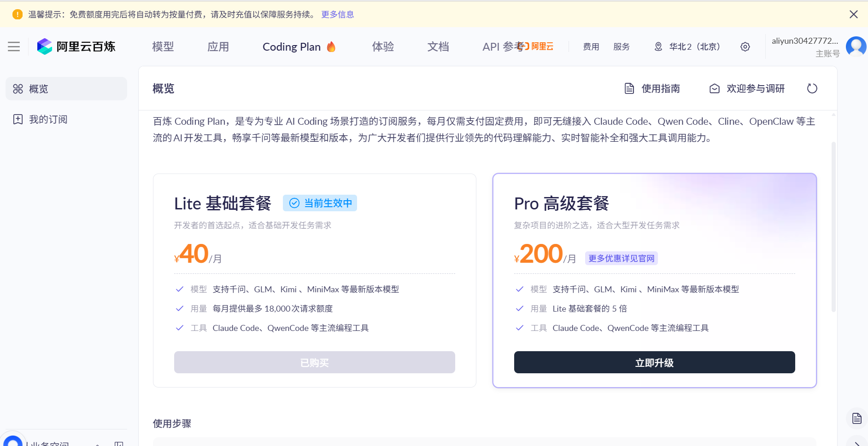Open the 使用指南 link
Image resolution: width=868 pixels, height=446 pixels.
tap(661, 88)
